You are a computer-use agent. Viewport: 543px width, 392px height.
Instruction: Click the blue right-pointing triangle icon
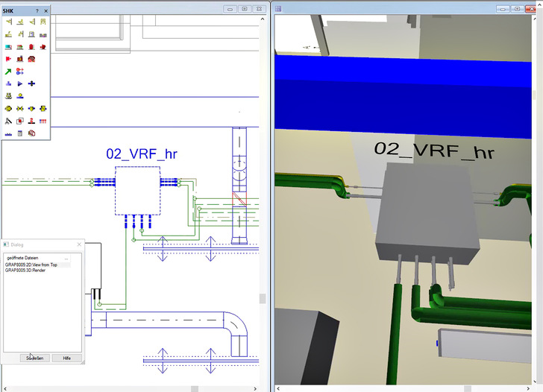(x=20, y=84)
